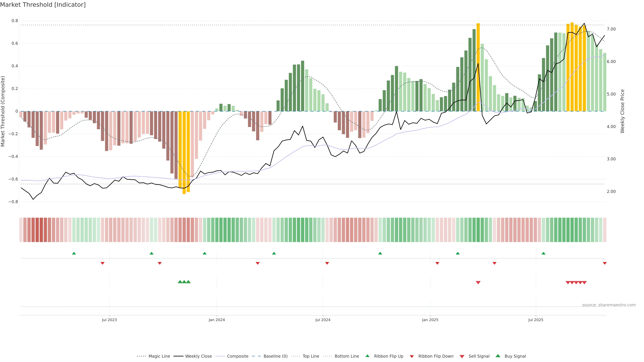Click the Ribbon Flip Up marker after Jul 2025
The width and height of the screenshot is (644, 362).
pos(543,253)
